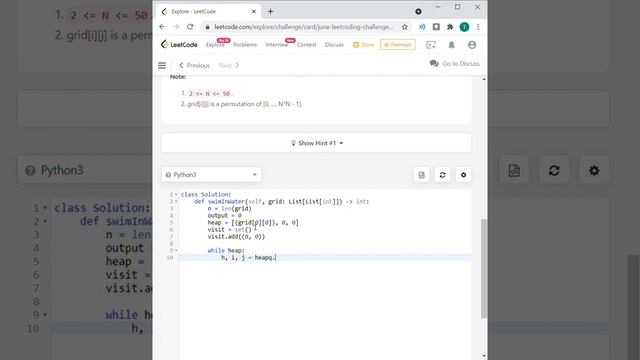Open a new browser tab
This screenshot has width=640, height=360.
pos(270,11)
